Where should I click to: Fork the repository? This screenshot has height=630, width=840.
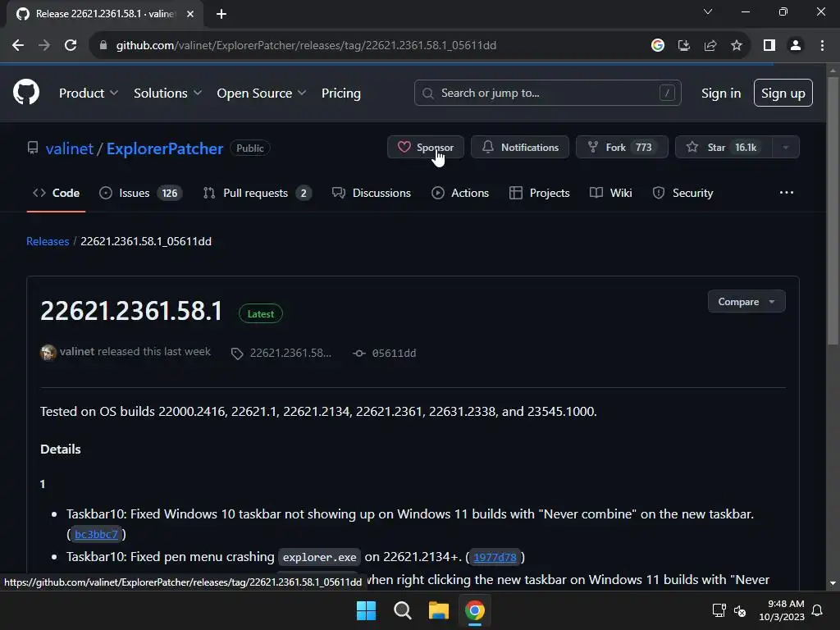(622, 148)
